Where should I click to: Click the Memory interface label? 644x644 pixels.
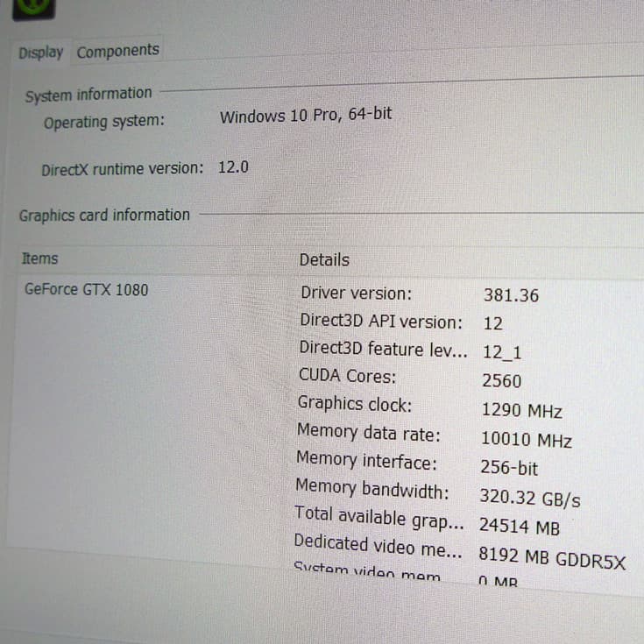[x=366, y=460]
